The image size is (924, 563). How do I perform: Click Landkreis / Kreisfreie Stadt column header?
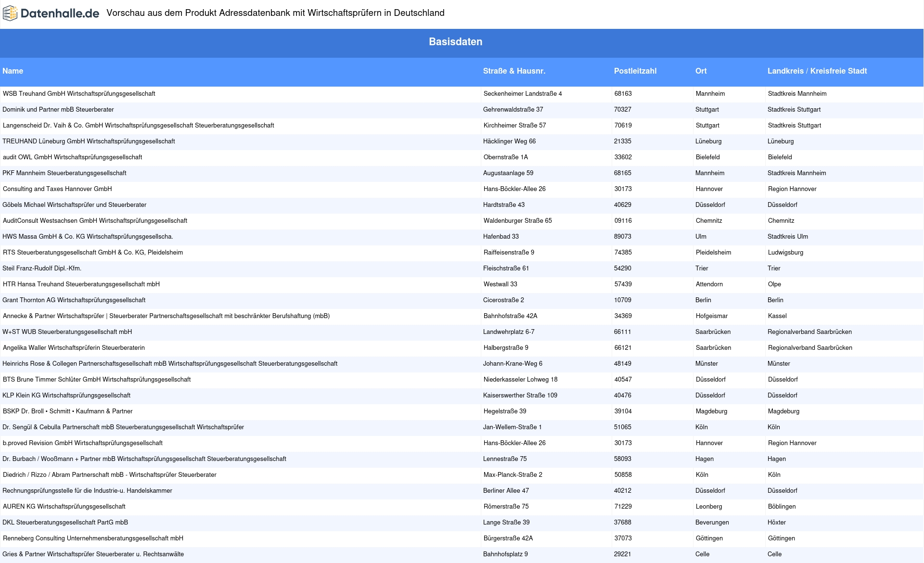pos(817,71)
